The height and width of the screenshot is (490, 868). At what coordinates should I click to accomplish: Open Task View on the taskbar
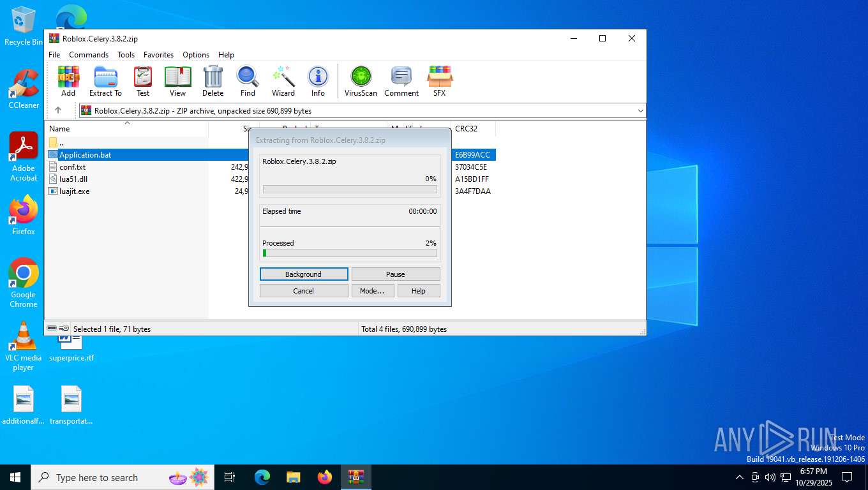[230, 477]
